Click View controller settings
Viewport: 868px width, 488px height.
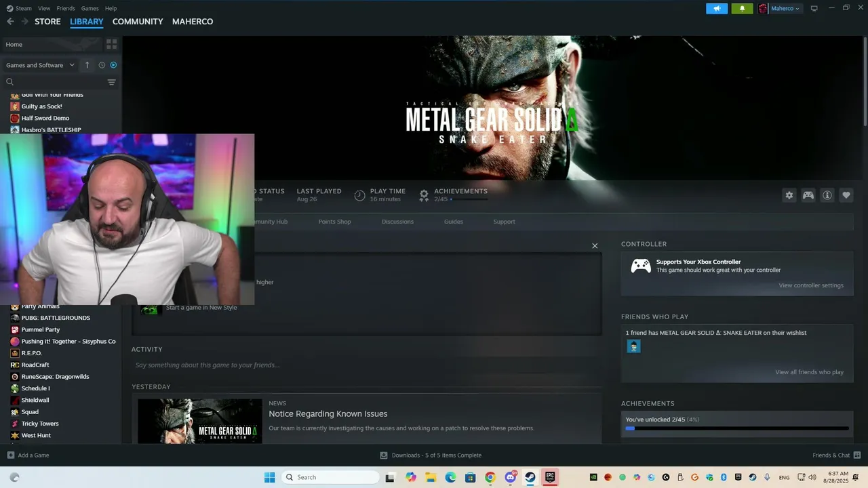(811, 285)
